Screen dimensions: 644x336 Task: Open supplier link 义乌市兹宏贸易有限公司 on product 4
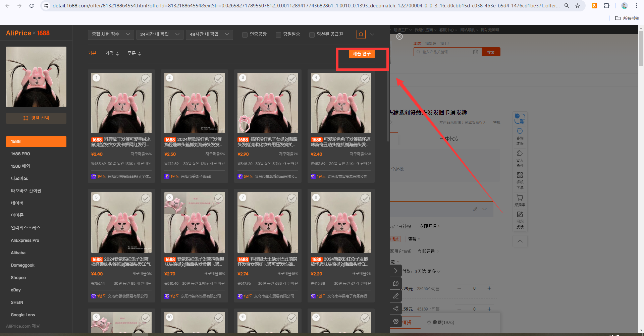click(347, 176)
